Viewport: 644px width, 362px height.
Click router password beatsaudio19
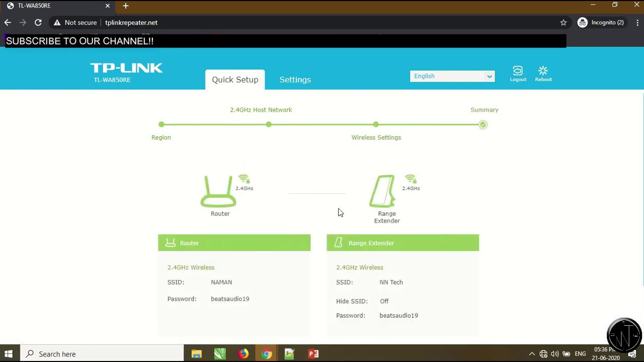[230, 299]
